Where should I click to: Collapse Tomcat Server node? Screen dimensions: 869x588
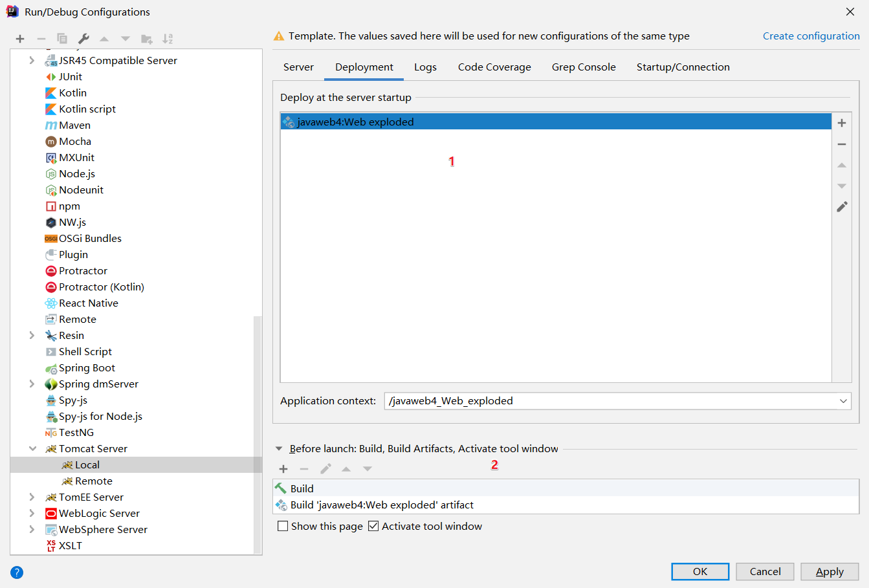coord(32,448)
